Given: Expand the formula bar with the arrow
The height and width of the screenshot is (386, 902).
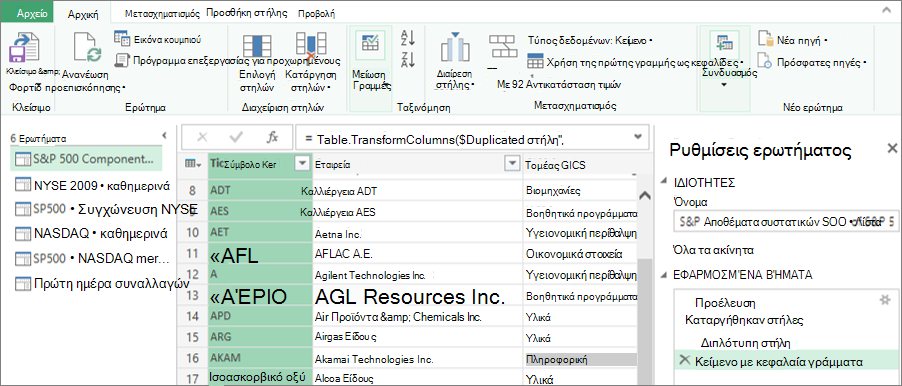Looking at the screenshot, I should [637, 137].
